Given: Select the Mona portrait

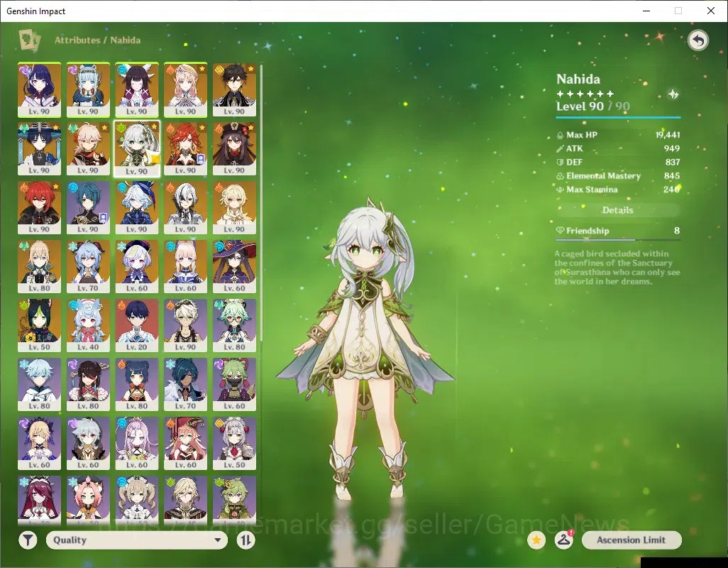Looking at the screenshot, I should pos(234,266).
